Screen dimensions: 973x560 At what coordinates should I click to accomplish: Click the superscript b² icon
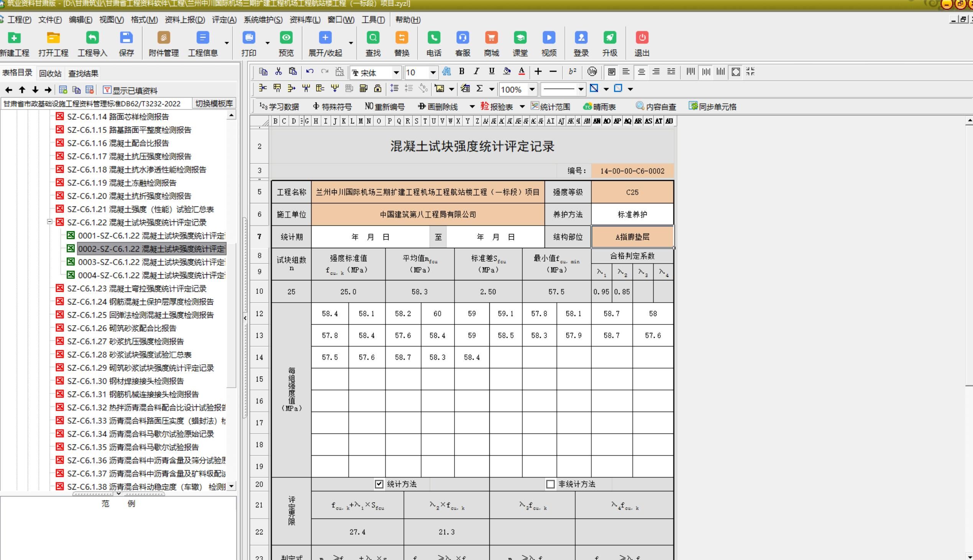pos(573,72)
